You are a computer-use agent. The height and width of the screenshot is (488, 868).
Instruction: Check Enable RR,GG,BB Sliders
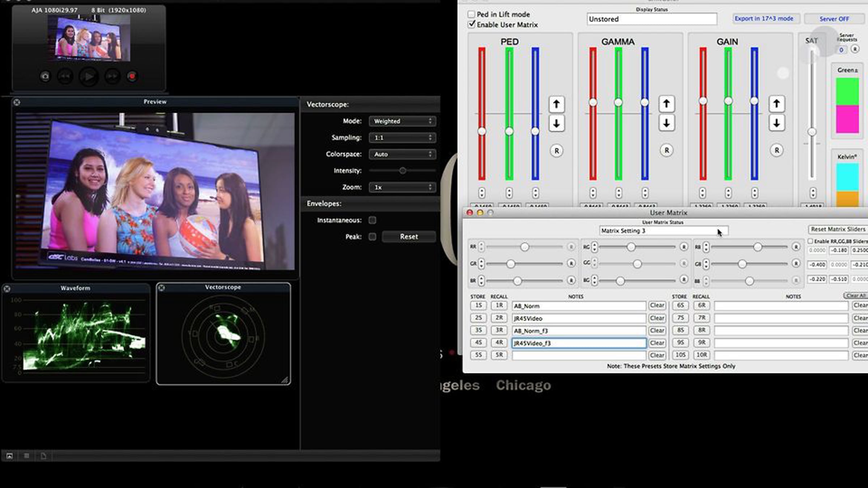pyautogui.click(x=810, y=241)
